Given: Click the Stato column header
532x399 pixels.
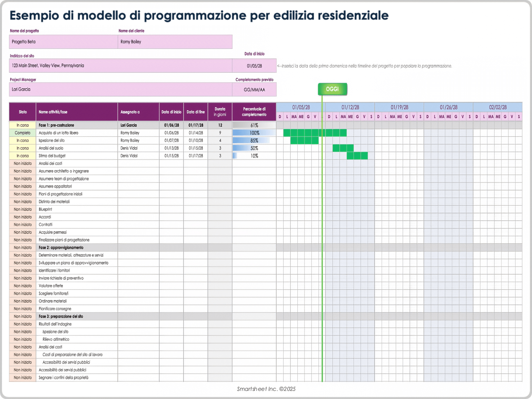Looking at the screenshot, I should click(23, 112).
